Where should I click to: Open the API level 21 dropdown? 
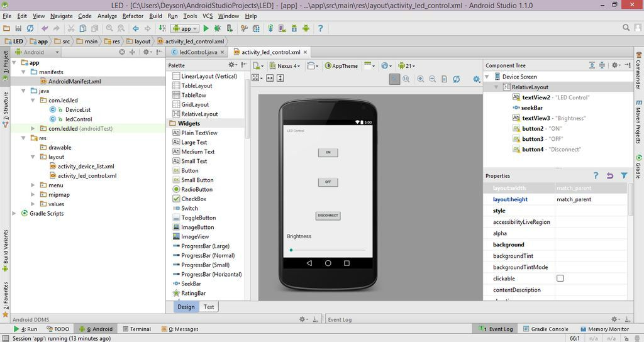point(407,65)
